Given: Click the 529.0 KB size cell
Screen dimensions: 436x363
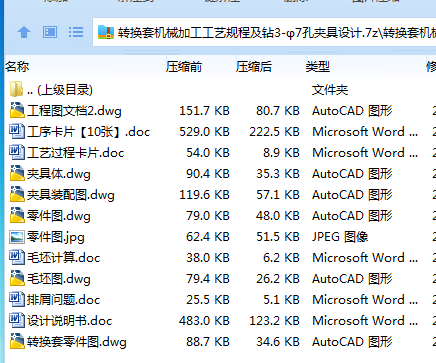Looking at the screenshot, I should (x=204, y=132).
